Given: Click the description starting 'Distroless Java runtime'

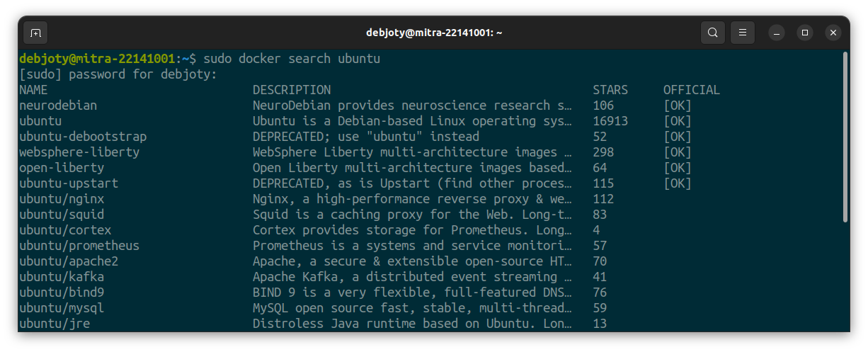Looking at the screenshot, I should click(412, 324).
